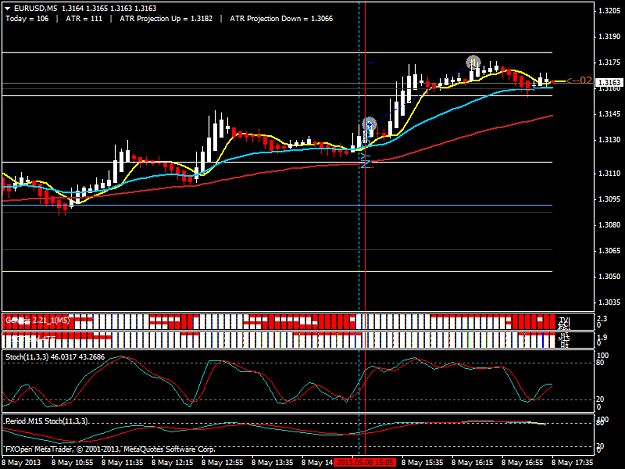This screenshot has width=625, height=469.
Task: Click the 1.3035 price axis label
Action: click(x=609, y=302)
